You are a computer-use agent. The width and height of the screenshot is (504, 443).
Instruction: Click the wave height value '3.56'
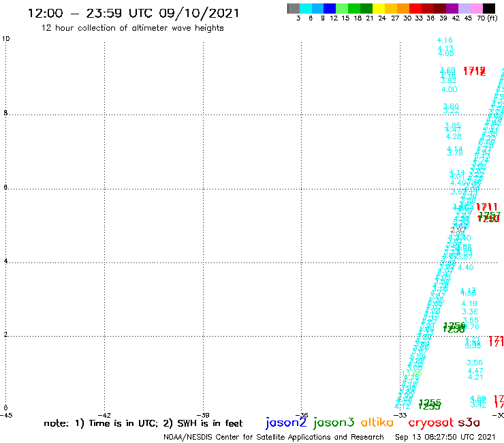coord(475,363)
